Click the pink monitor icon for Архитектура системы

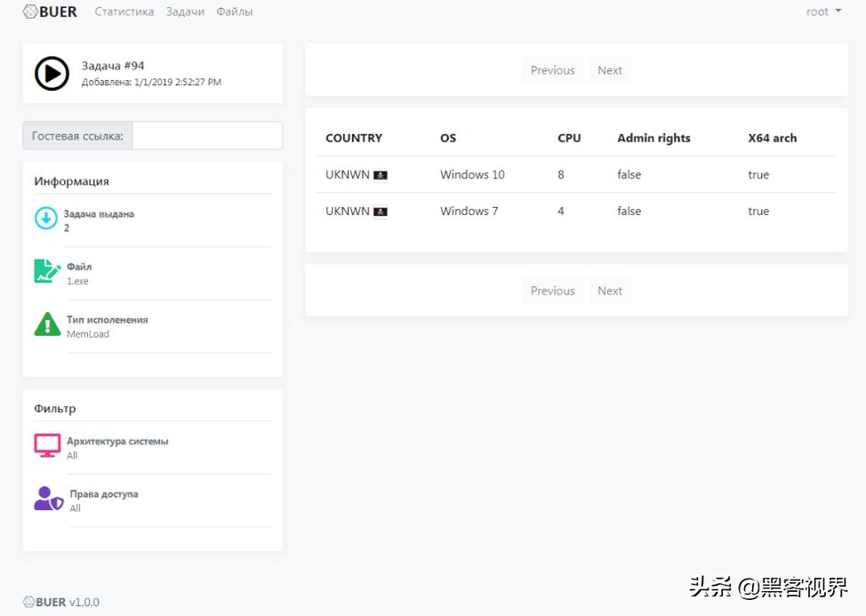[x=47, y=445]
